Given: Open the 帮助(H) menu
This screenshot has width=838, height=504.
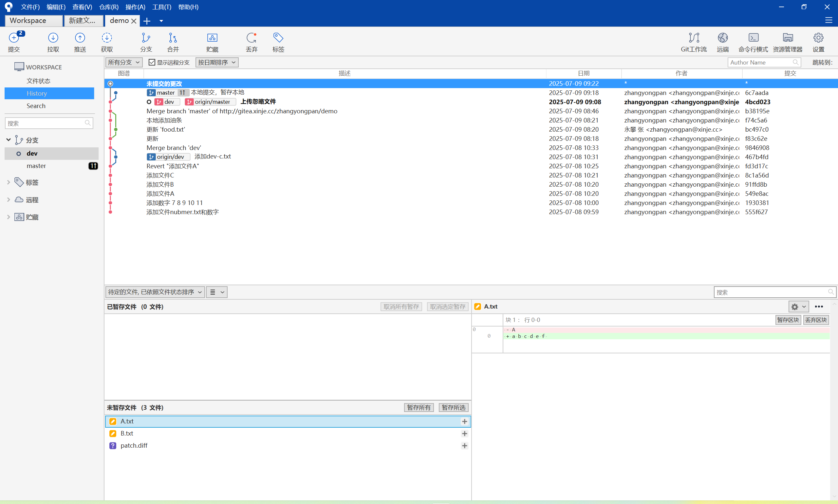Looking at the screenshot, I should coord(188,7).
